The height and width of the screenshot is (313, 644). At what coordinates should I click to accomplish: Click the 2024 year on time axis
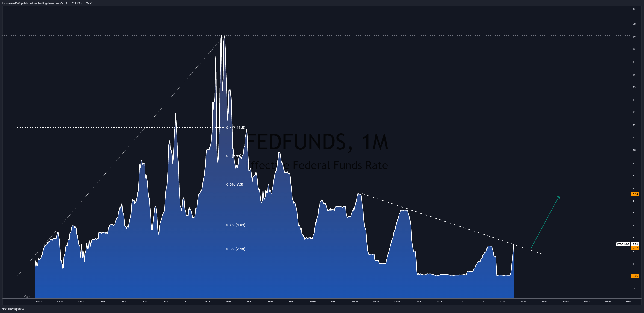(523, 301)
